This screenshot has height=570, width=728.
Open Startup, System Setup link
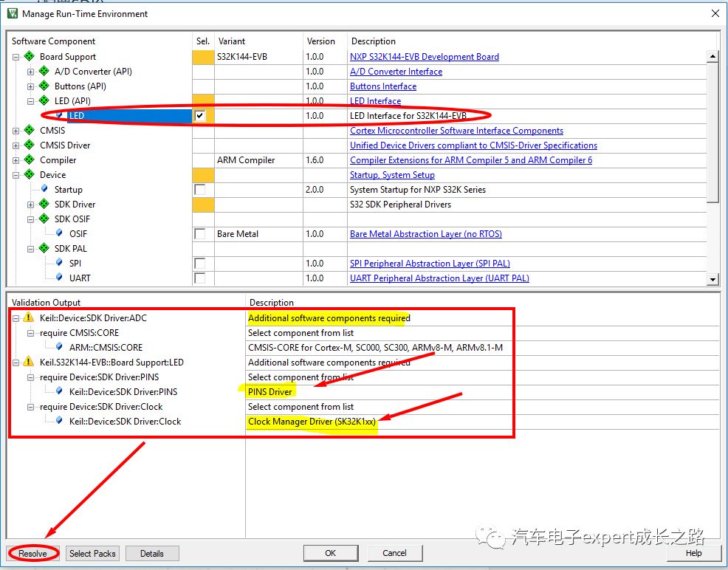coord(392,175)
